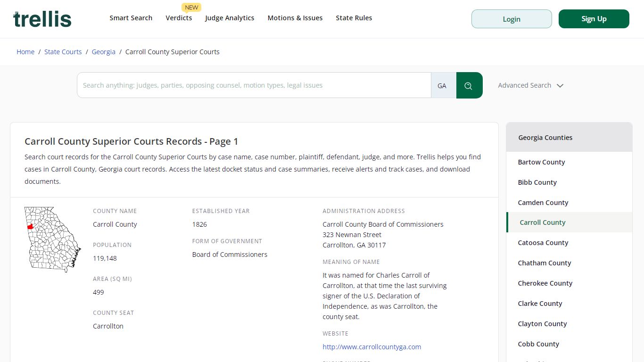
Task: Expand the Advanced Search chevron
Action: click(x=560, y=86)
